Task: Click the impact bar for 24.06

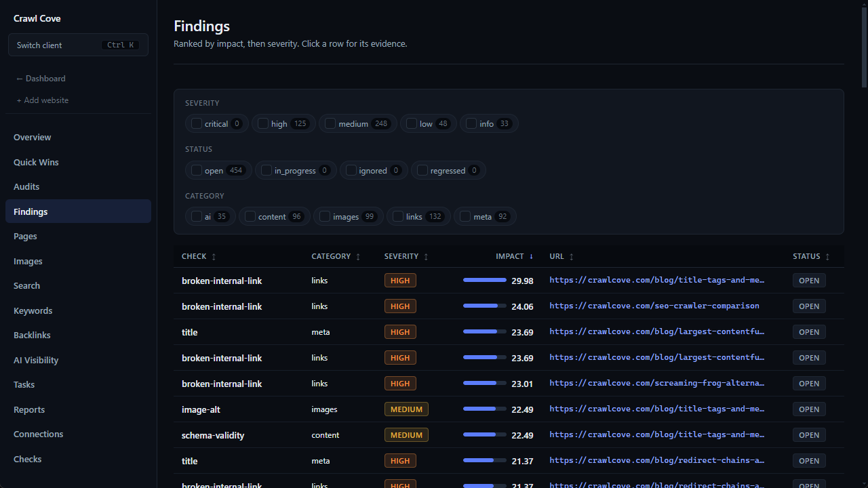Action: 485,306
